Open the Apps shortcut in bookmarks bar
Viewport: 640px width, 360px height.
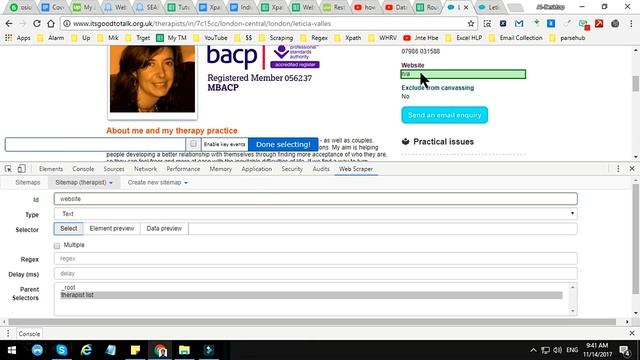pos(18,38)
